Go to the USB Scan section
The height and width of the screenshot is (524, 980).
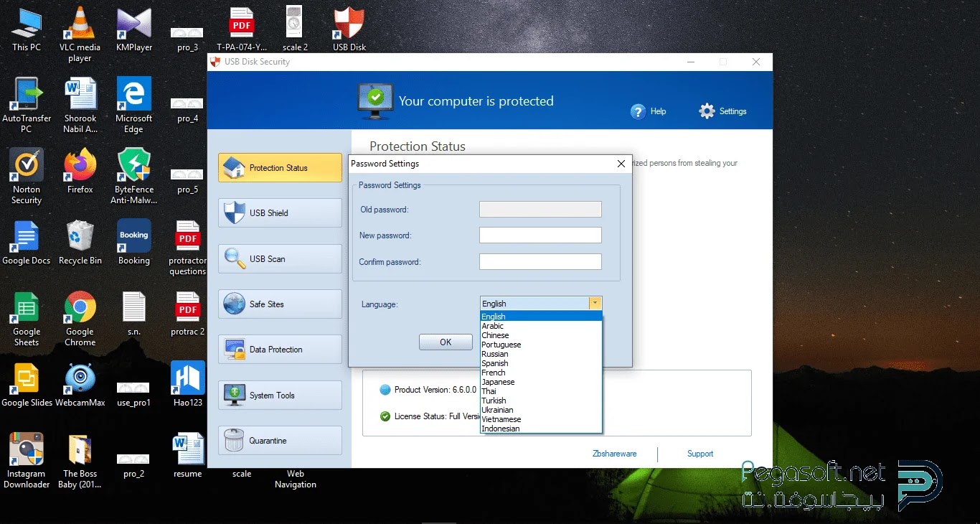pos(280,258)
